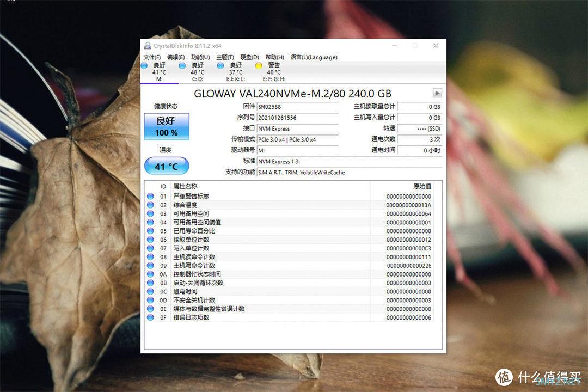The width and height of the screenshot is (588, 392).
Task: Click the status dot of row 03 可用备用空间
Action: (150, 213)
